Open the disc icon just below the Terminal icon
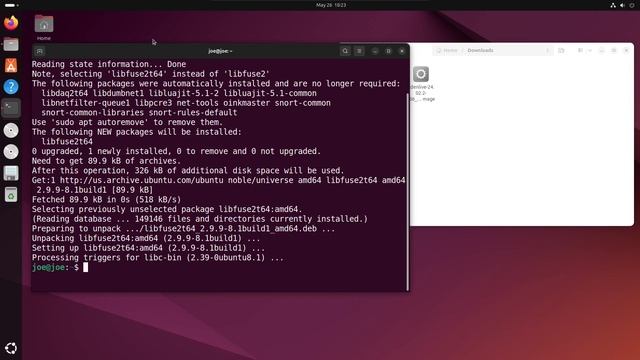This screenshot has height=360, width=640. tap(11, 130)
